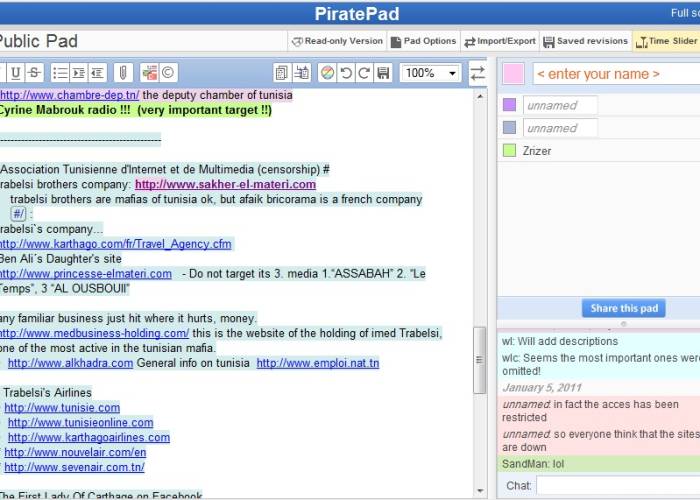The height and width of the screenshot is (500, 700).
Task: Click the Chat input field
Action: tap(618, 486)
